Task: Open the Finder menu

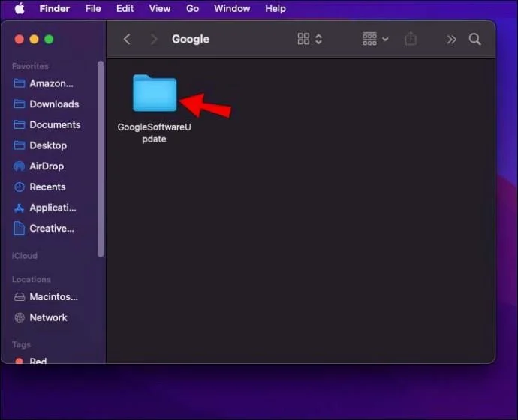Action: click(x=55, y=8)
